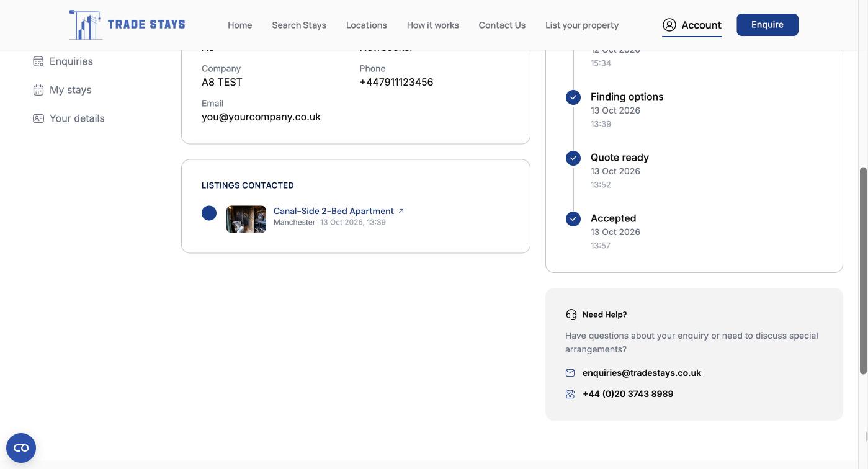Click the My stays calendar icon

[38, 90]
